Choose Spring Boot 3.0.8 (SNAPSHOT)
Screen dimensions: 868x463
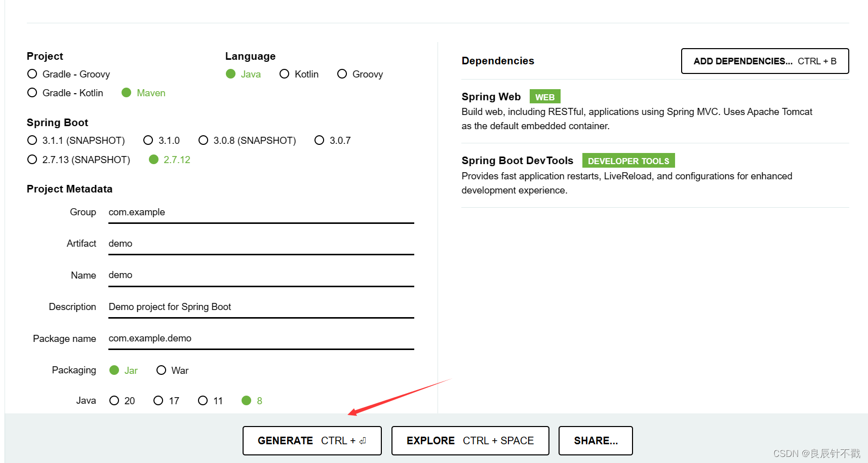coord(247,140)
